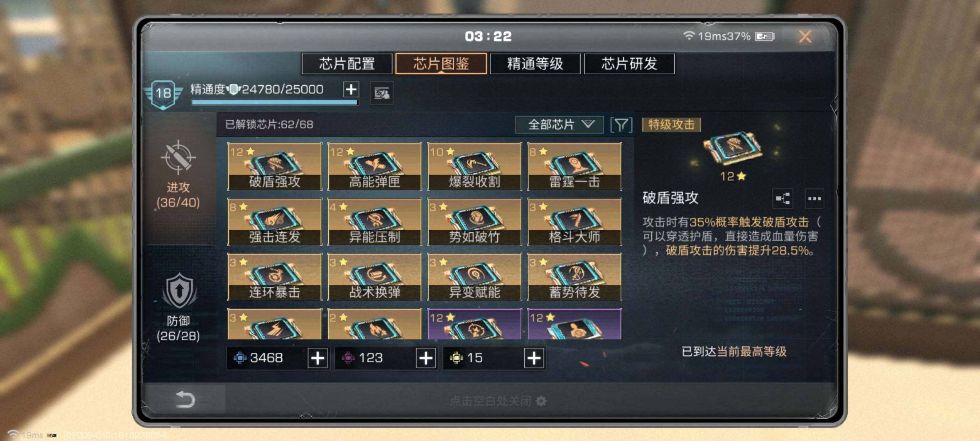The width and height of the screenshot is (980, 441).
Task: Select the 高能弹匣 chip card
Action: click(x=374, y=167)
